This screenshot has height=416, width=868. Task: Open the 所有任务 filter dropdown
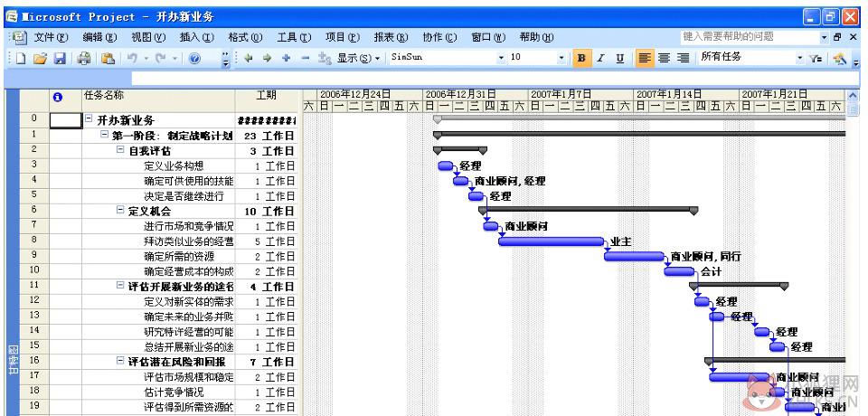coord(799,58)
